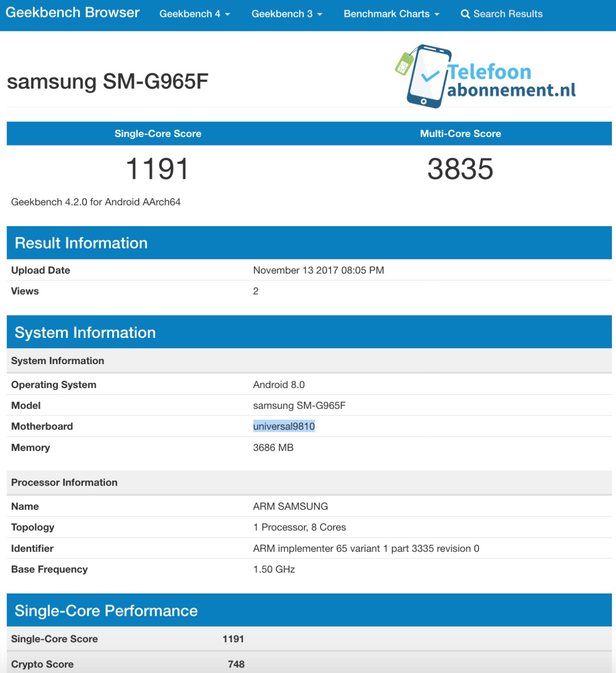
Task: Click the Telefoonabonnement.nl watermark text
Action: point(511,81)
